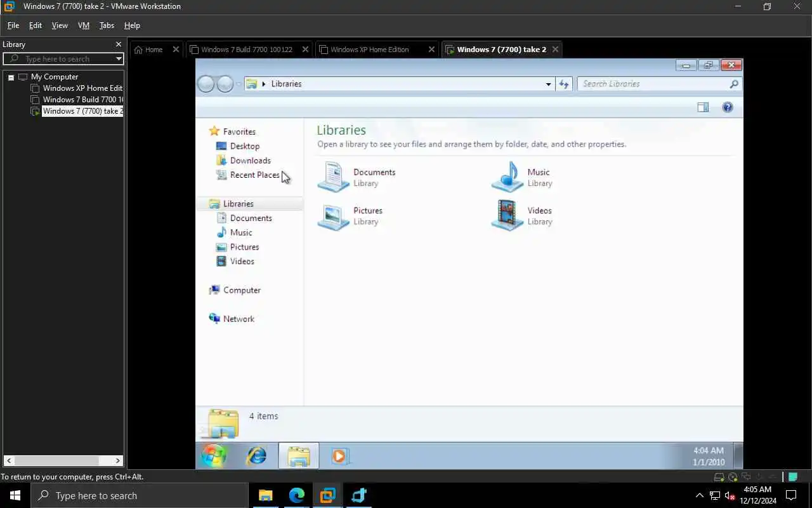Viewport: 812px width, 508px height.
Task: Open Explorer help button
Action: (x=728, y=107)
